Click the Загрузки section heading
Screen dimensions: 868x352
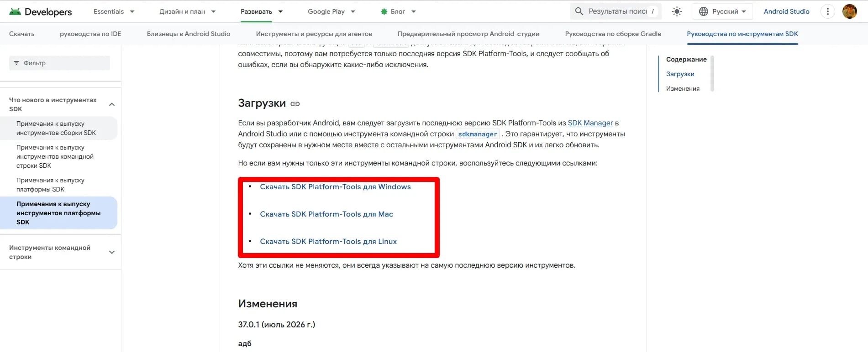click(x=262, y=104)
